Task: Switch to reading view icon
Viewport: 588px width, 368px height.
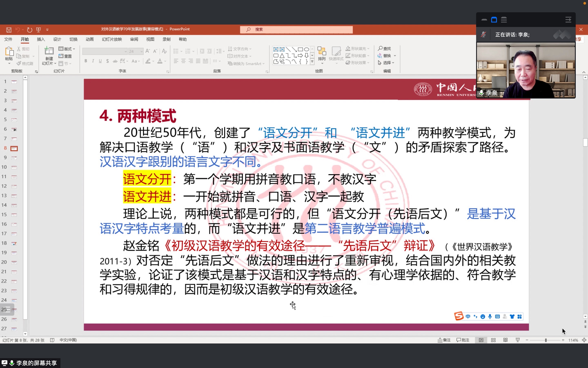Action: (505, 340)
